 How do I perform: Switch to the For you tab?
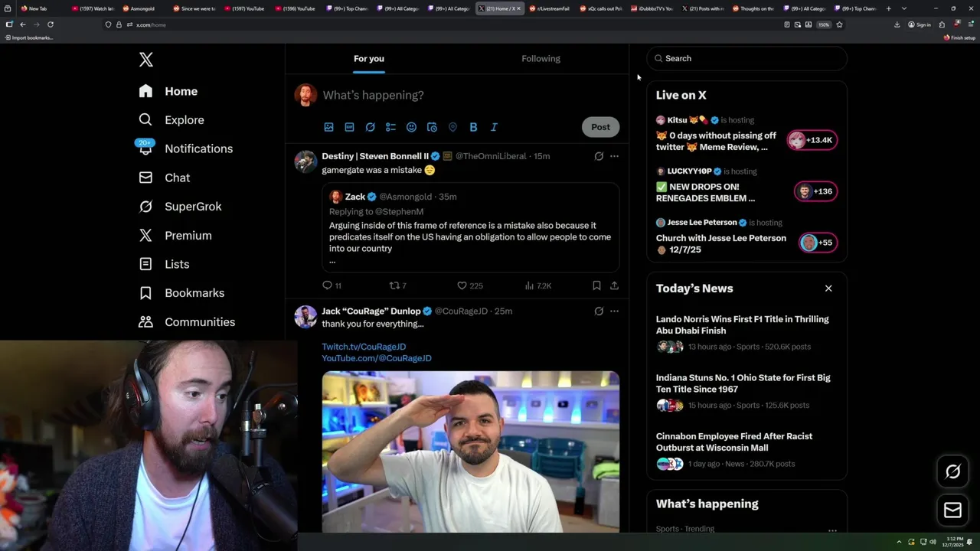tap(369, 59)
